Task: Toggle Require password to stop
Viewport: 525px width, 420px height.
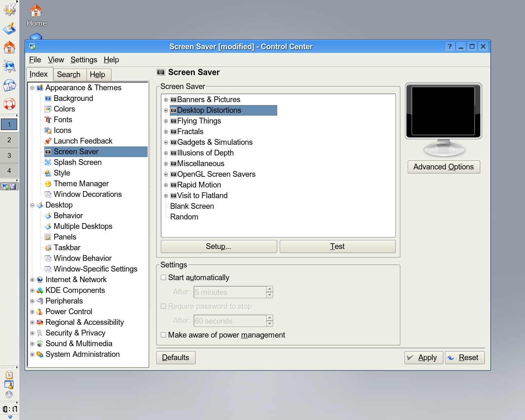Action: (x=164, y=306)
